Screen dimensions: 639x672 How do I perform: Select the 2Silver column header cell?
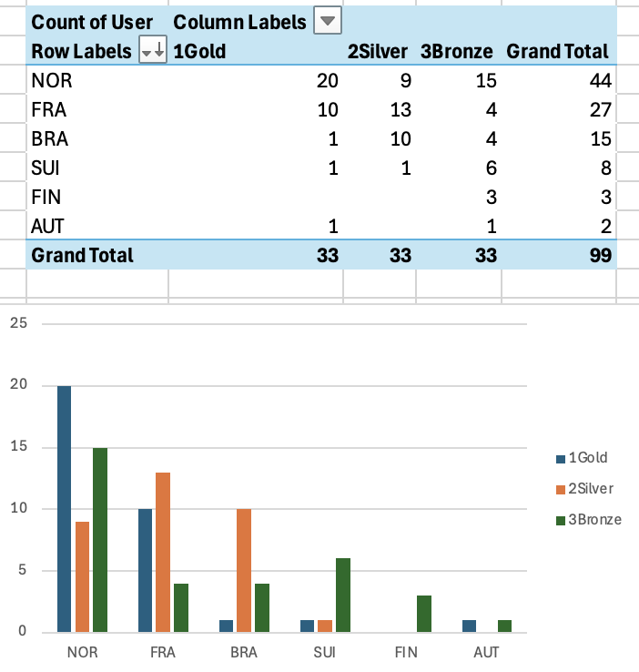378,52
